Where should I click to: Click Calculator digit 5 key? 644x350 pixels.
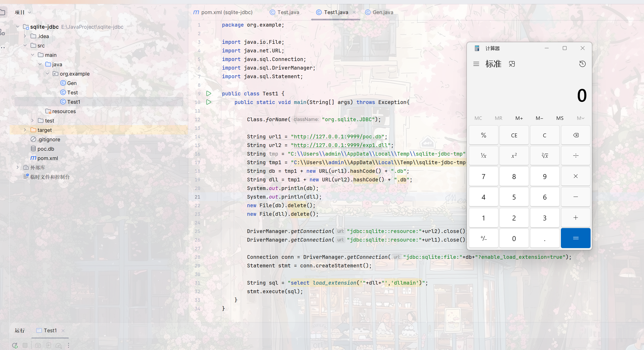(x=514, y=197)
